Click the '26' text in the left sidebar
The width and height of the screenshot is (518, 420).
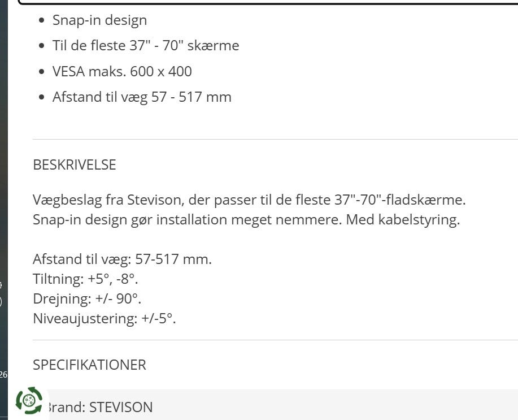pyautogui.click(x=3, y=374)
